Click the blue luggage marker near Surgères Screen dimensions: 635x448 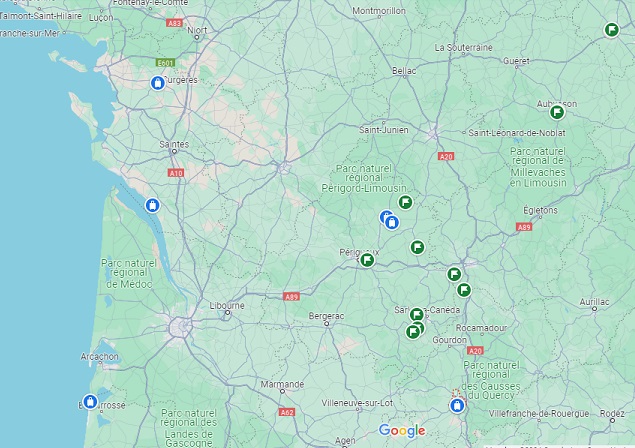(x=158, y=83)
